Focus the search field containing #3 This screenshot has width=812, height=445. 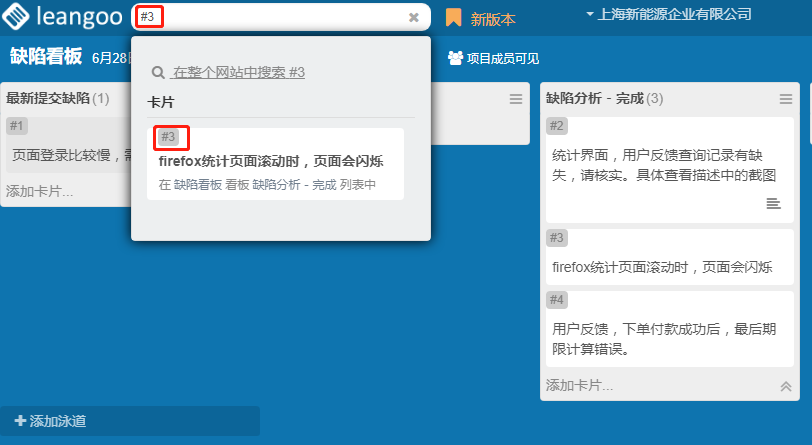point(280,17)
